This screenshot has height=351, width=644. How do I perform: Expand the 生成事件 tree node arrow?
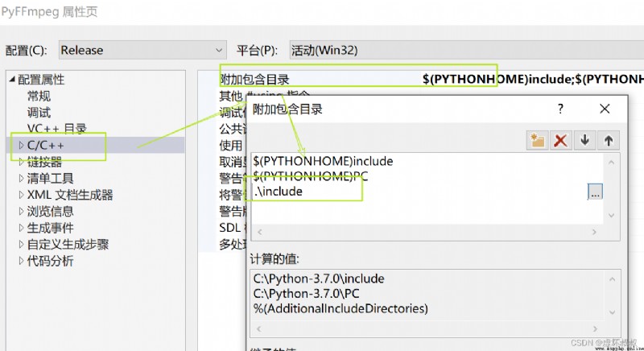(22, 228)
